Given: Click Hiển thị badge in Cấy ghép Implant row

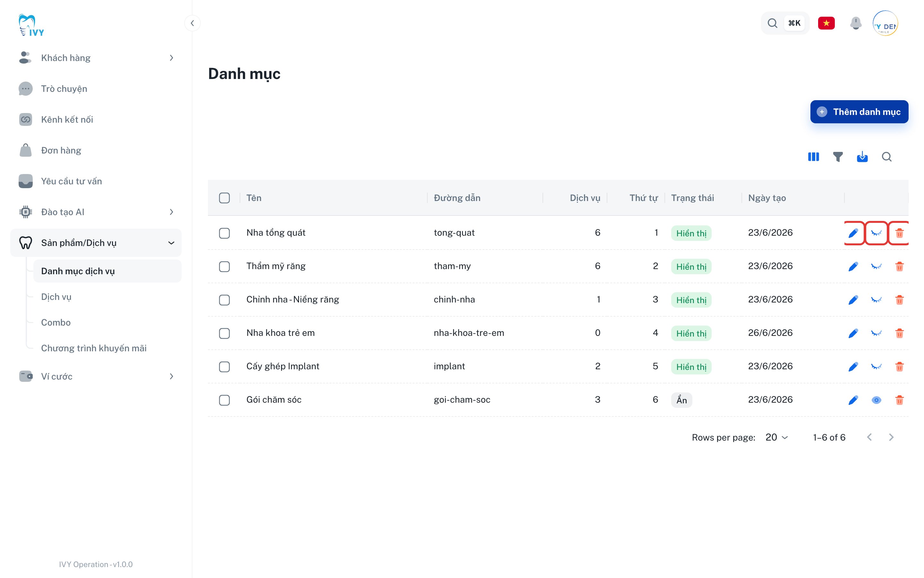Looking at the screenshot, I should pyautogui.click(x=691, y=367).
